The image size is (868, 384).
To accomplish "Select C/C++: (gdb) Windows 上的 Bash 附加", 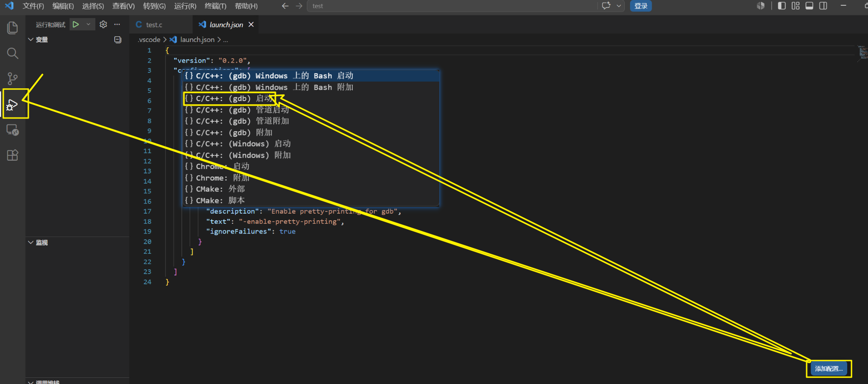I will [311, 87].
